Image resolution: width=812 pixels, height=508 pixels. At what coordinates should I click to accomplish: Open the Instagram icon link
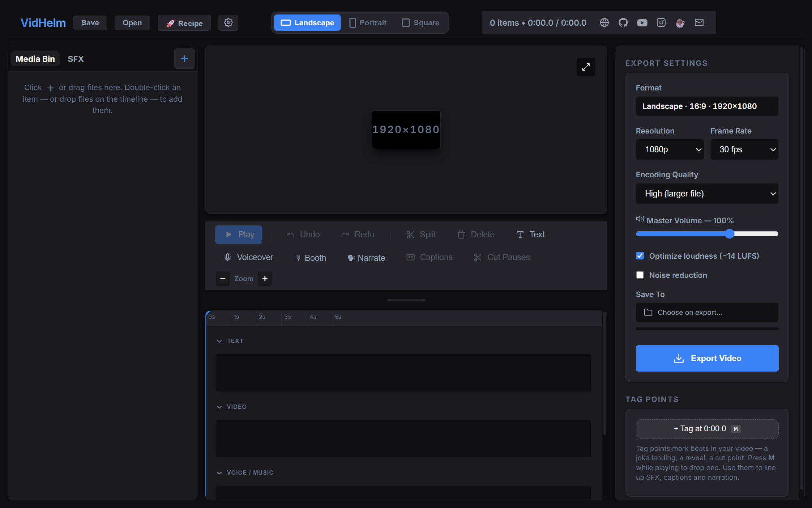[x=661, y=23]
